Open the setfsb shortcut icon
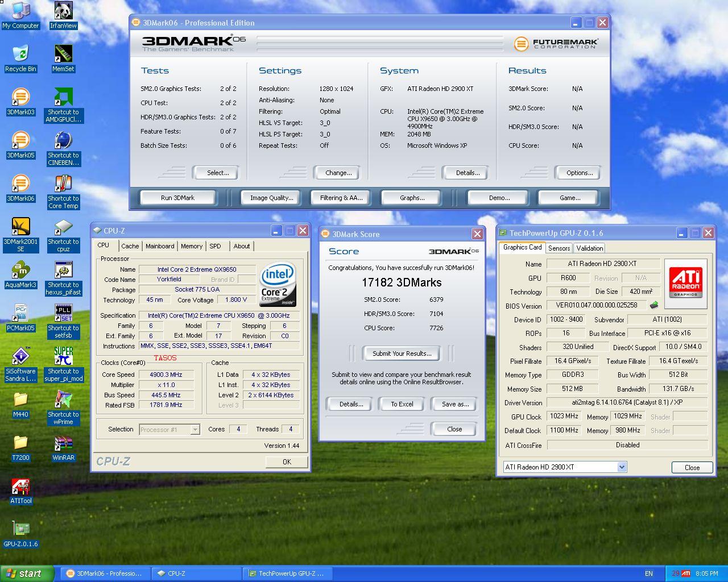Screen dimensions: 728x582 pyautogui.click(x=63, y=321)
